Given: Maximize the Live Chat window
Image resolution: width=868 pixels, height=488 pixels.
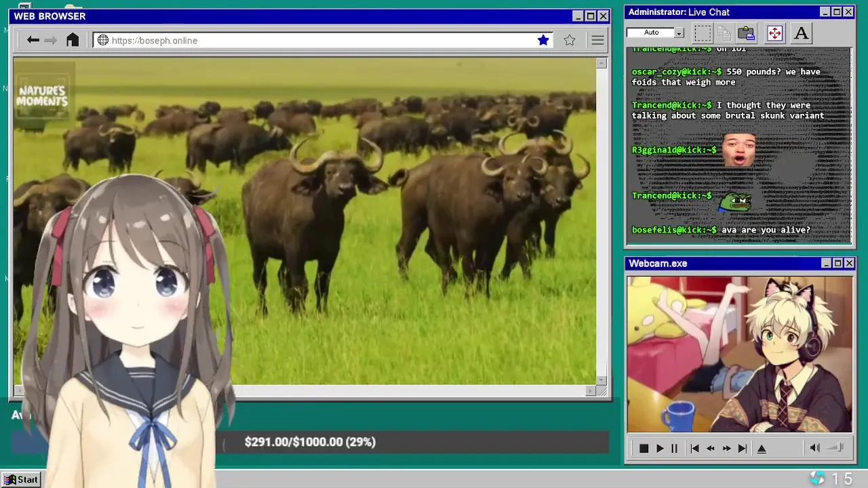Looking at the screenshot, I should 837,12.
